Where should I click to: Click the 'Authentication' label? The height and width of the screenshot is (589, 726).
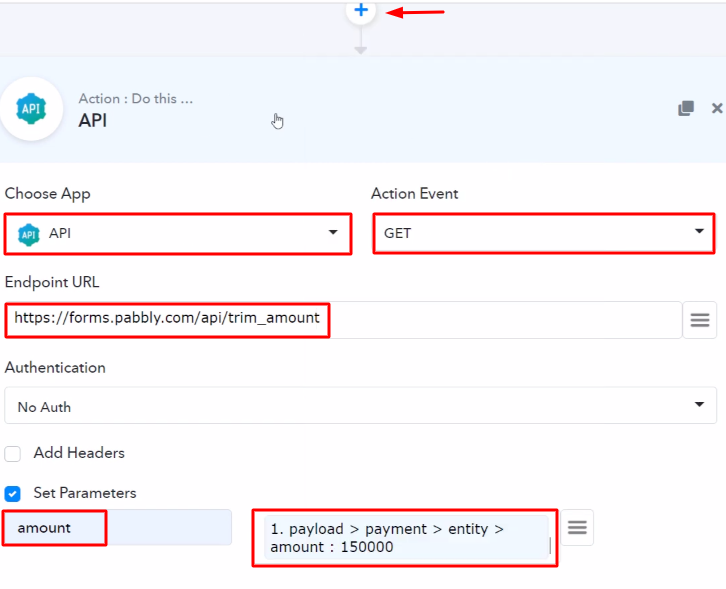coord(55,368)
